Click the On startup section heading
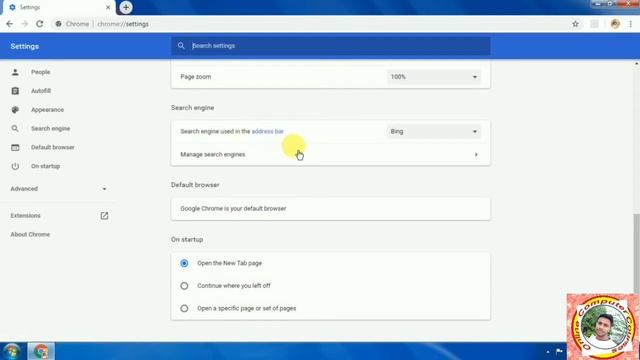 click(x=187, y=240)
